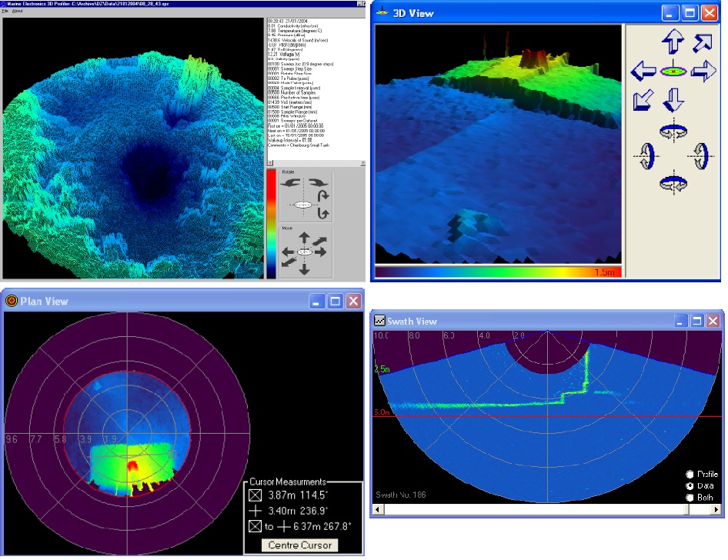
Task: Click the upper hooked tilt arrow in Rotate panel
Action: point(322,196)
